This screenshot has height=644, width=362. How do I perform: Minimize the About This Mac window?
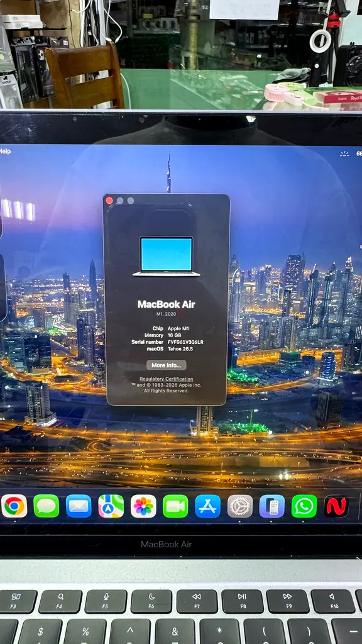(120, 201)
